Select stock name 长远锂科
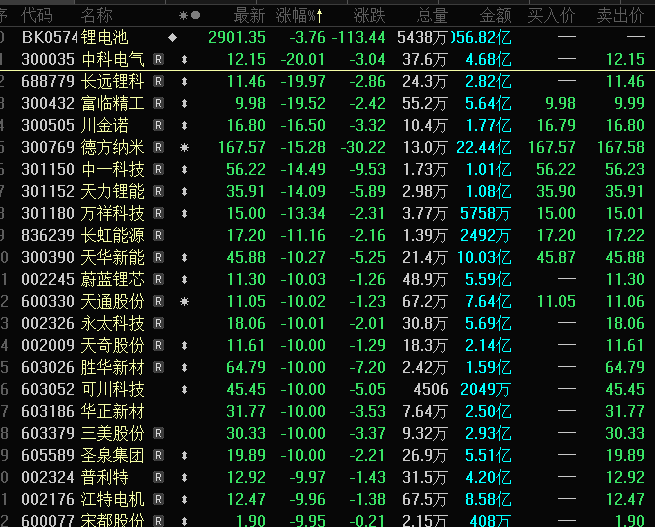 tap(113, 81)
